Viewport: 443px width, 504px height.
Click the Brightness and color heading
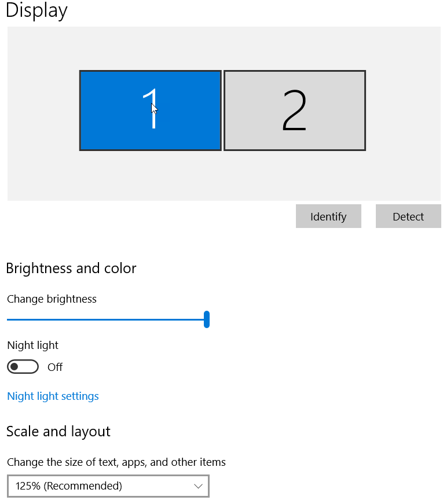pyautogui.click(x=71, y=268)
